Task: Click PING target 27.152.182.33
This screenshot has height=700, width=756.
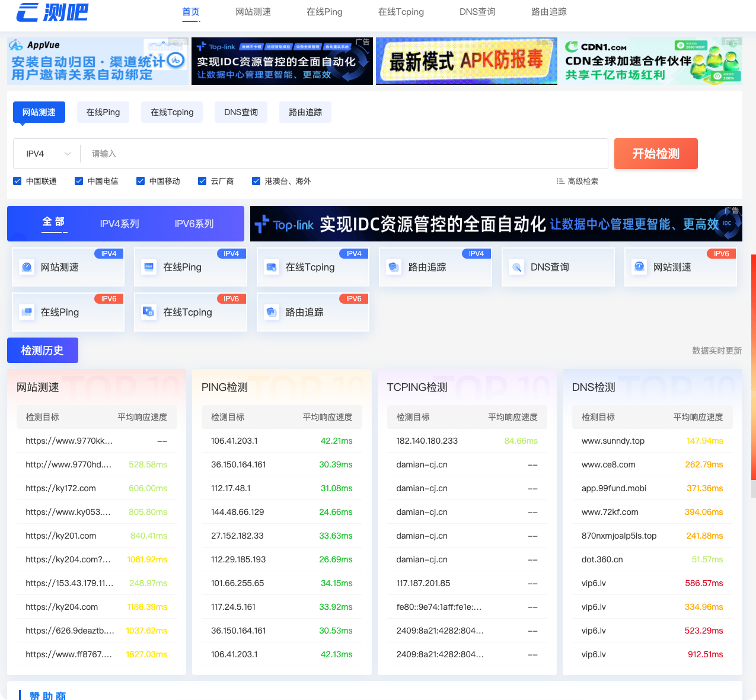Action: coord(237,536)
